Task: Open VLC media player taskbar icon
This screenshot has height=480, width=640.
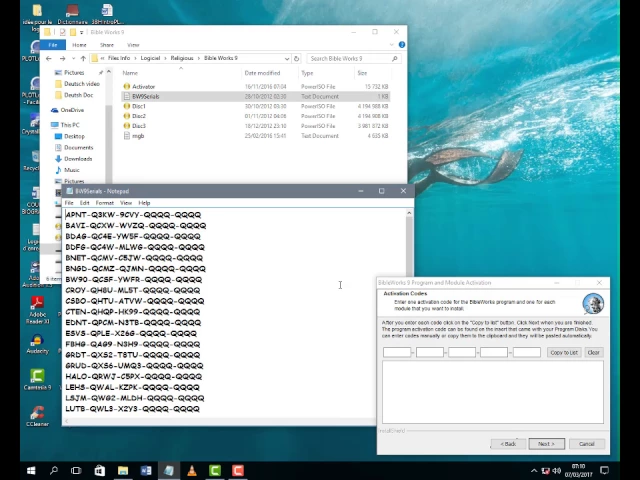Action: pos(191,471)
